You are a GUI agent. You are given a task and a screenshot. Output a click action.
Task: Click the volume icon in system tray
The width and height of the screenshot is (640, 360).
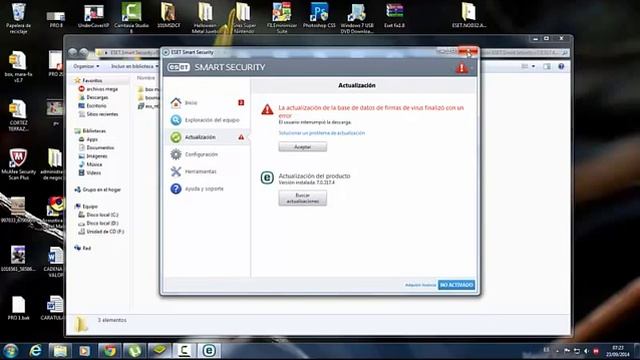[x=586, y=351]
